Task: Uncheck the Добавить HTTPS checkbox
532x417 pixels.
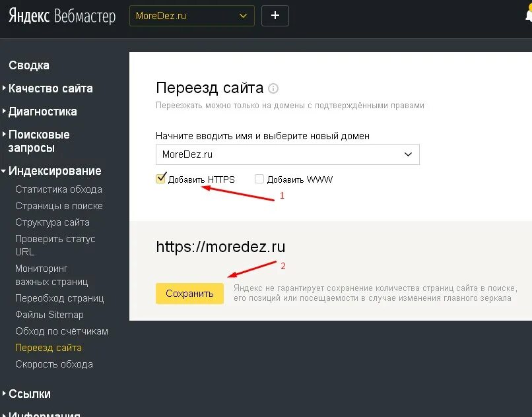Action: 160,179
